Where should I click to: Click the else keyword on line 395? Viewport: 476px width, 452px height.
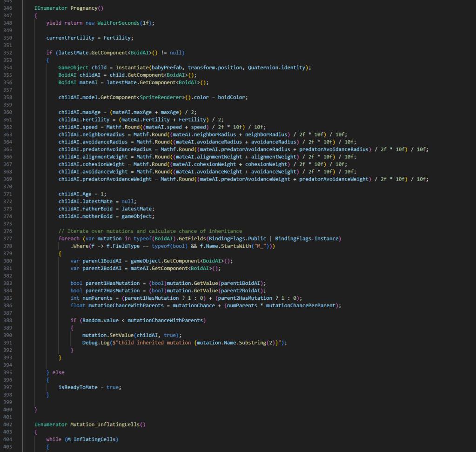59,372
